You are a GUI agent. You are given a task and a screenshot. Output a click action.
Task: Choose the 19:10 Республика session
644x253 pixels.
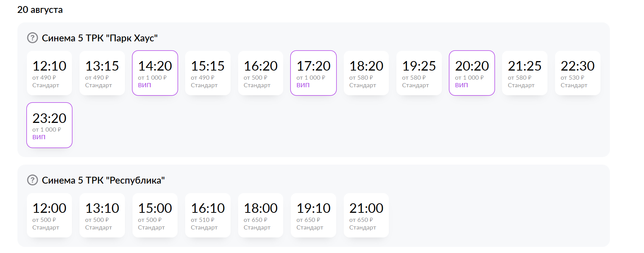[x=313, y=215]
